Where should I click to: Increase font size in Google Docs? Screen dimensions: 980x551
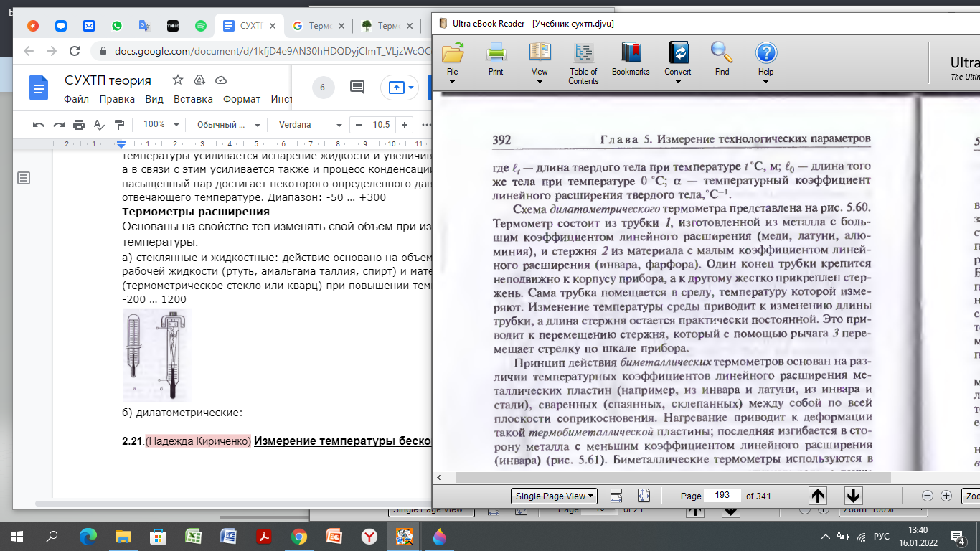click(405, 124)
